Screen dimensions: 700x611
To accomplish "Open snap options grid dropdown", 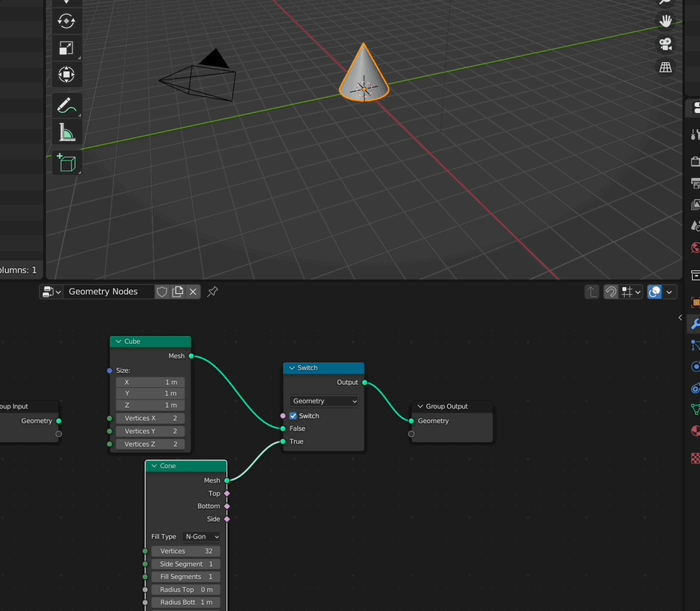I will click(631, 292).
